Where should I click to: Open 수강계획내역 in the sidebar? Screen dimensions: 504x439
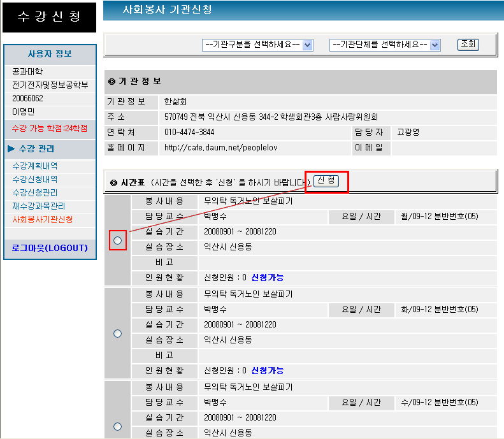pyautogui.click(x=34, y=166)
